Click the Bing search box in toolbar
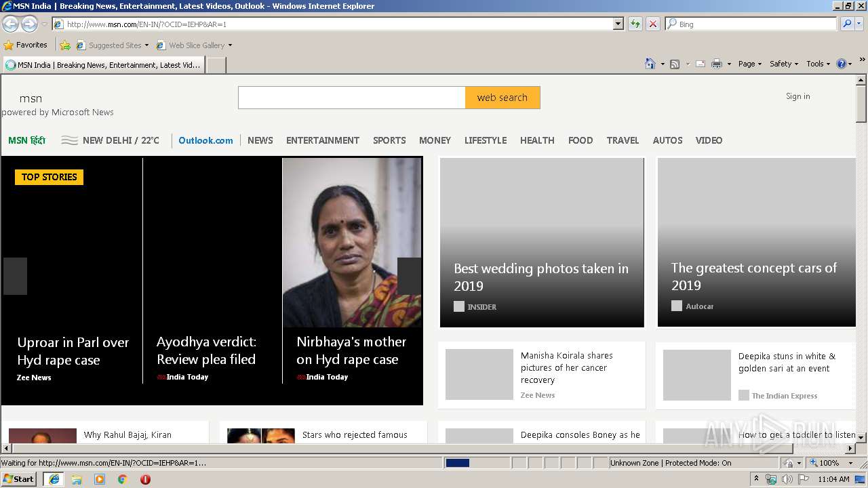 [751, 24]
